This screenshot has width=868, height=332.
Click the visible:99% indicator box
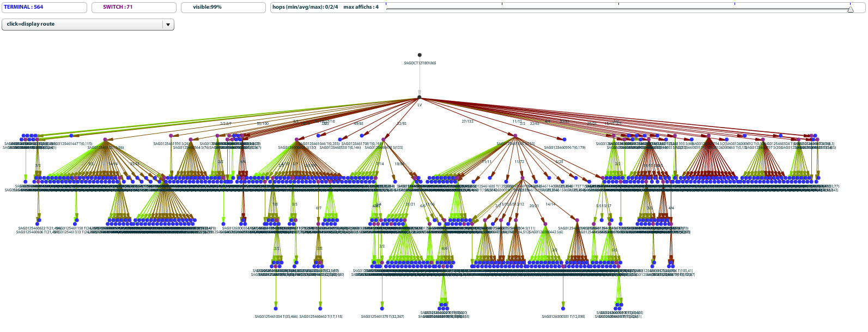[223, 8]
